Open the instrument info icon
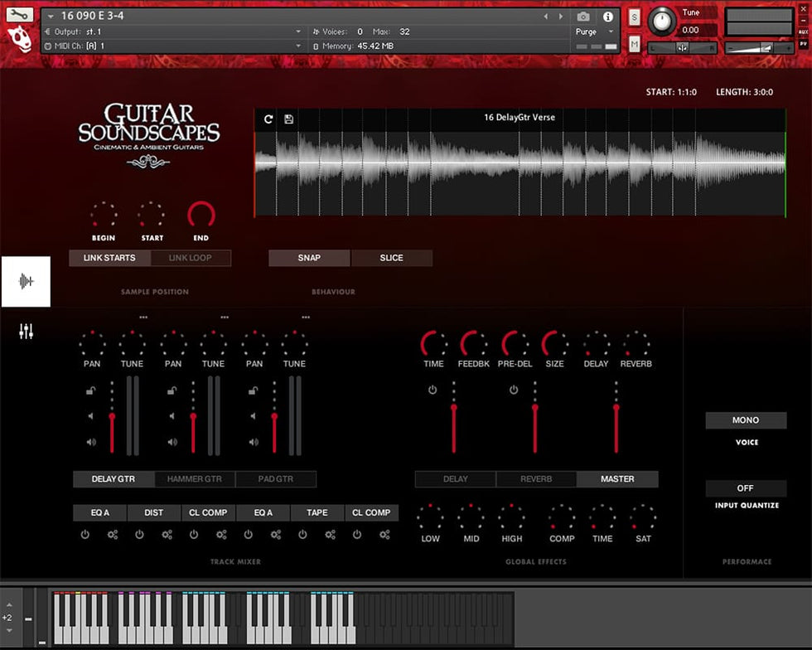812x650 pixels. [x=607, y=17]
